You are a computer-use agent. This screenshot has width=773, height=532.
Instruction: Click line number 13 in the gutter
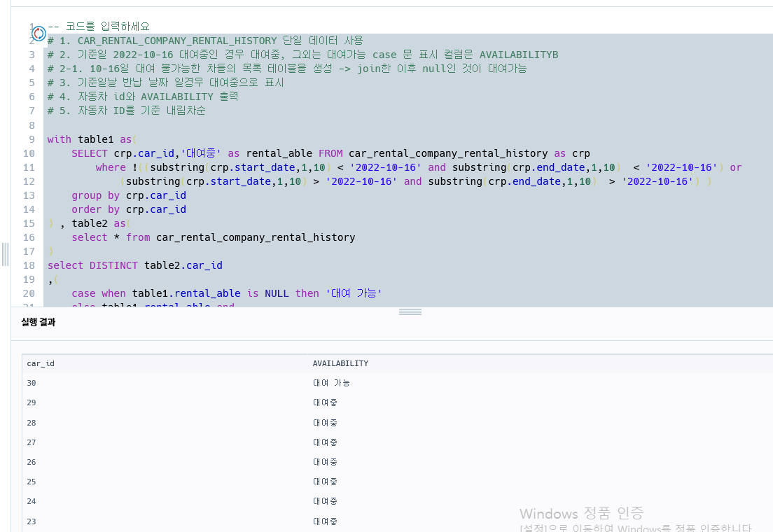[x=29, y=196]
